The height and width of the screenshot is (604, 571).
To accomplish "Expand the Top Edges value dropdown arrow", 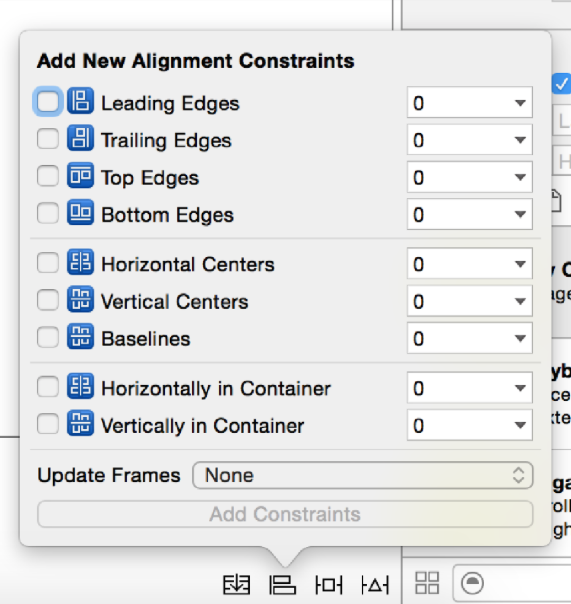I will pyautogui.click(x=520, y=177).
